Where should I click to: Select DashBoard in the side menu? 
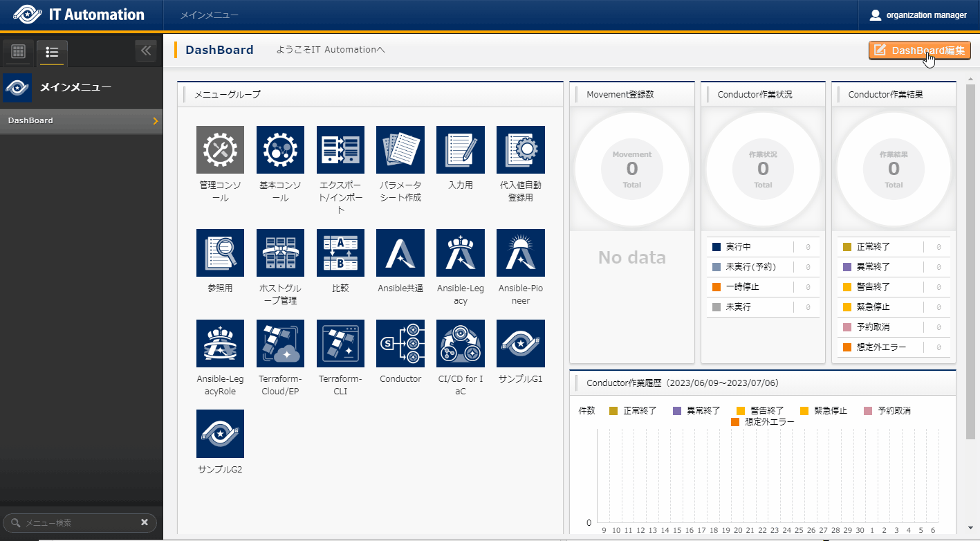[x=81, y=121]
